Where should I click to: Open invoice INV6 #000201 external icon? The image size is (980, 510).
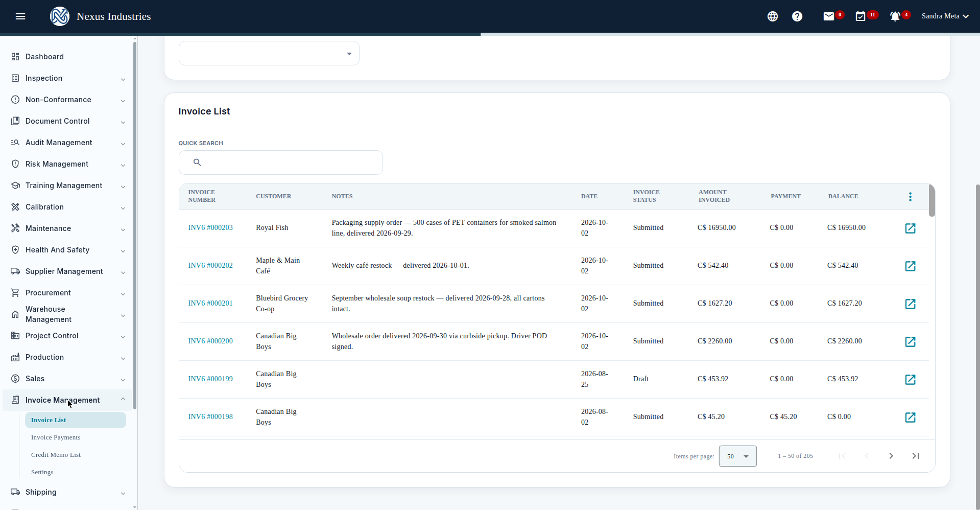point(910,304)
